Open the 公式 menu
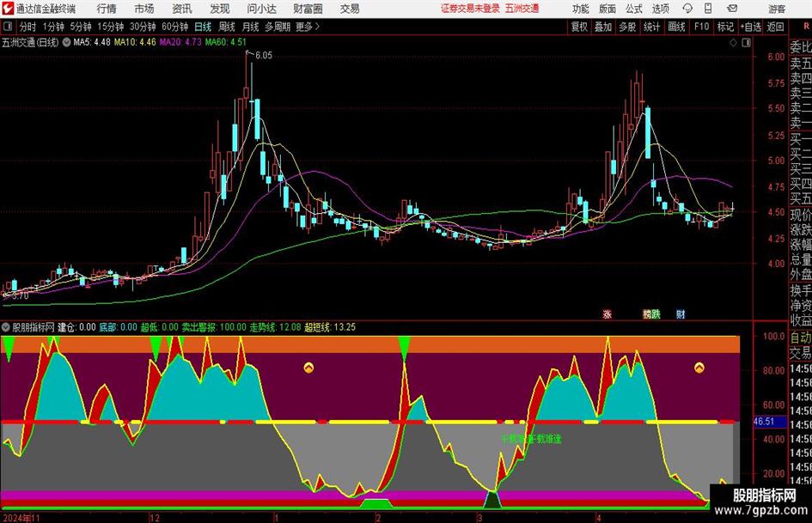 click(634, 9)
